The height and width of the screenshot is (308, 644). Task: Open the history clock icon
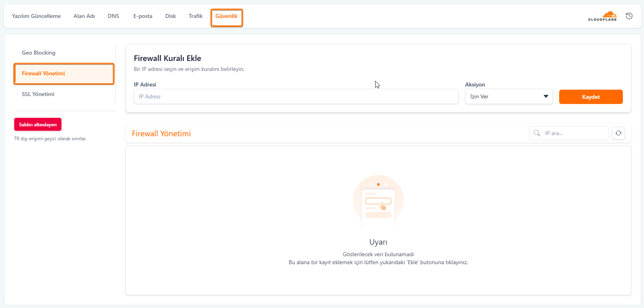pyautogui.click(x=629, y=16)
